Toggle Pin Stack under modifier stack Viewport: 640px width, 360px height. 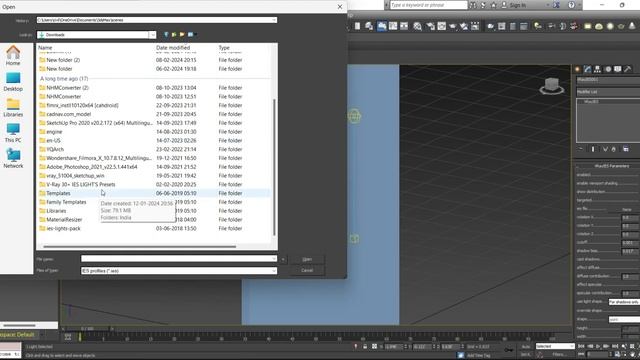(x=580, y=149)
